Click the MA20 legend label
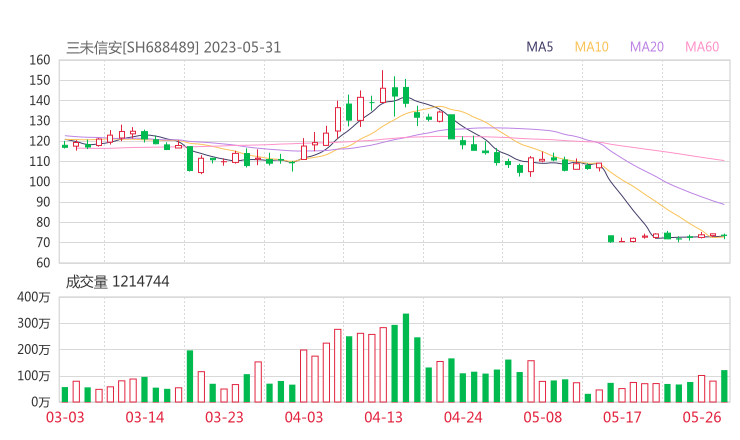This screenshot has height=440, width=740. click(x=647, y=47)
